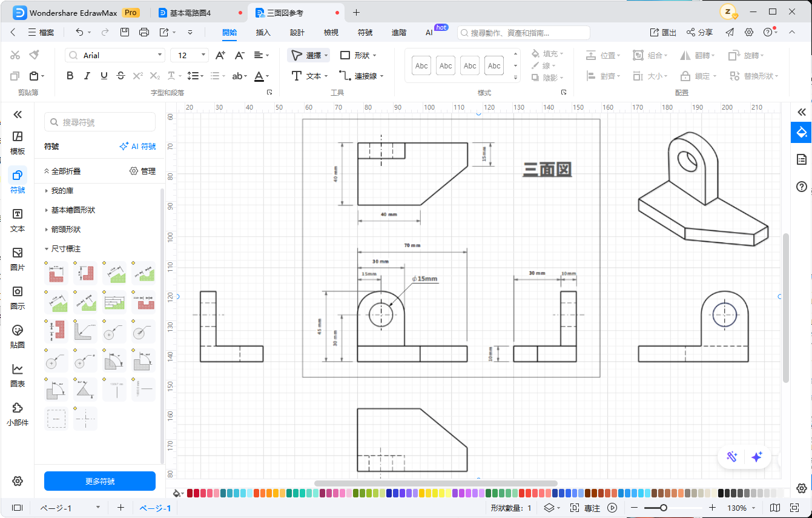
Task: Pick the first red color swatch
Action: pyautogui.click(x=190, y=493)
